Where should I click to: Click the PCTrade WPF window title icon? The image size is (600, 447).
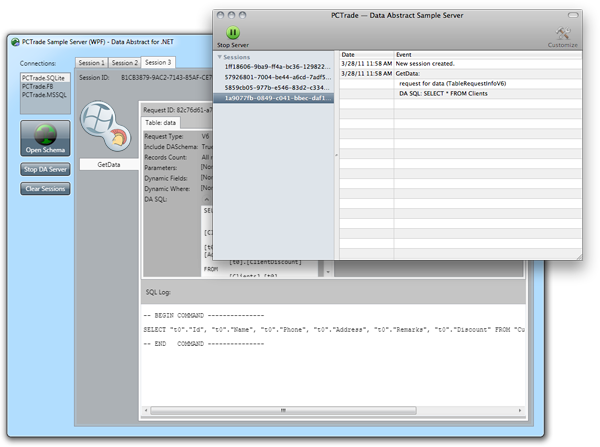[x=15, y=42]
